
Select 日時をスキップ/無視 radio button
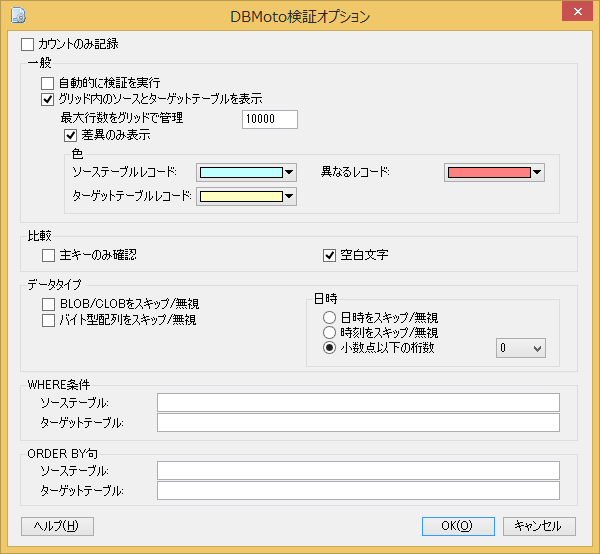coord(329,318)
